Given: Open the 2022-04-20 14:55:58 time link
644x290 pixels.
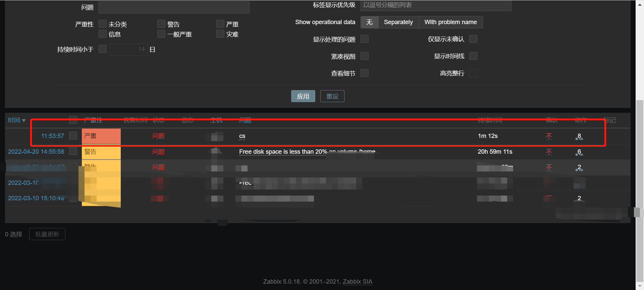Looking at the screenshot, I should click(36, 152).
